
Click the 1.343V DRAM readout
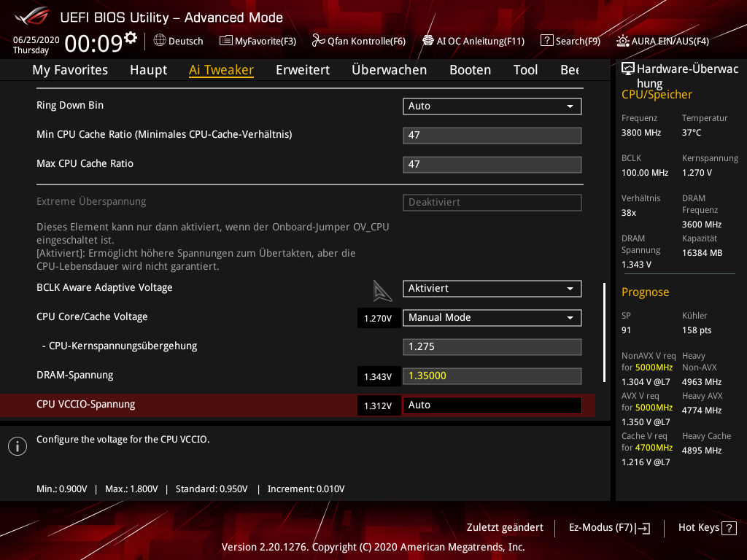click(379, 377)
